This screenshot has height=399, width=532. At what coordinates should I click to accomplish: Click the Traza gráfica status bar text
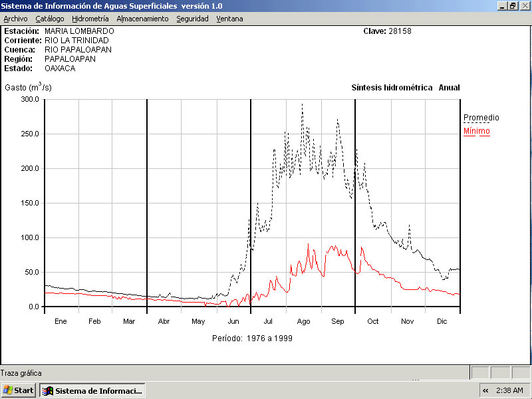[x=21, y=373]
